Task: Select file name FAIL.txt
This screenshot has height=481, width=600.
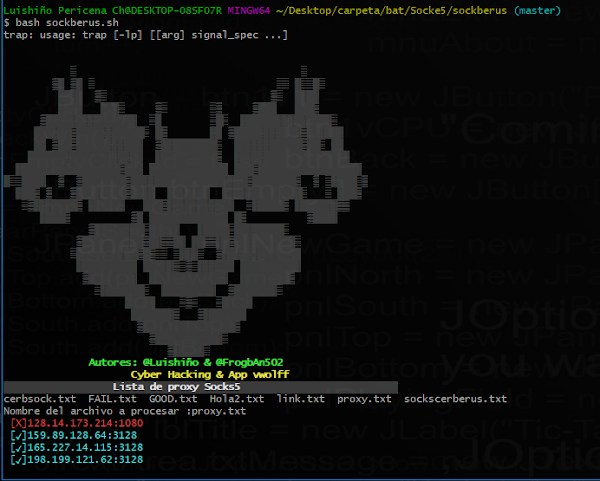Action: tap(112, 399)
